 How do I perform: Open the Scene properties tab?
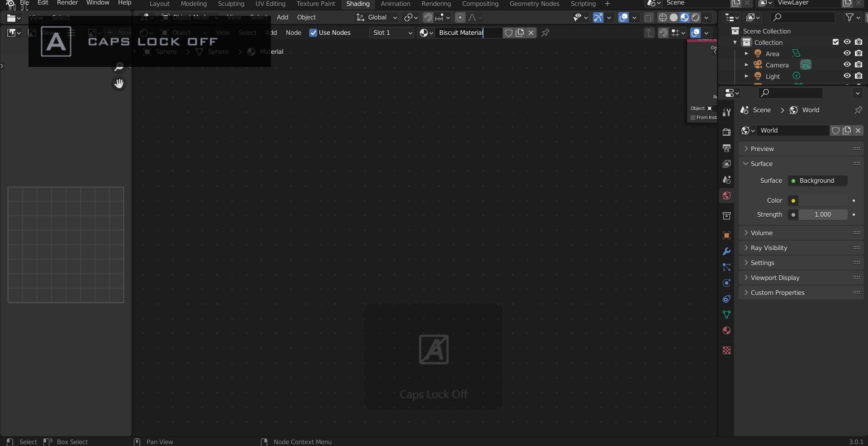[726, 180]
